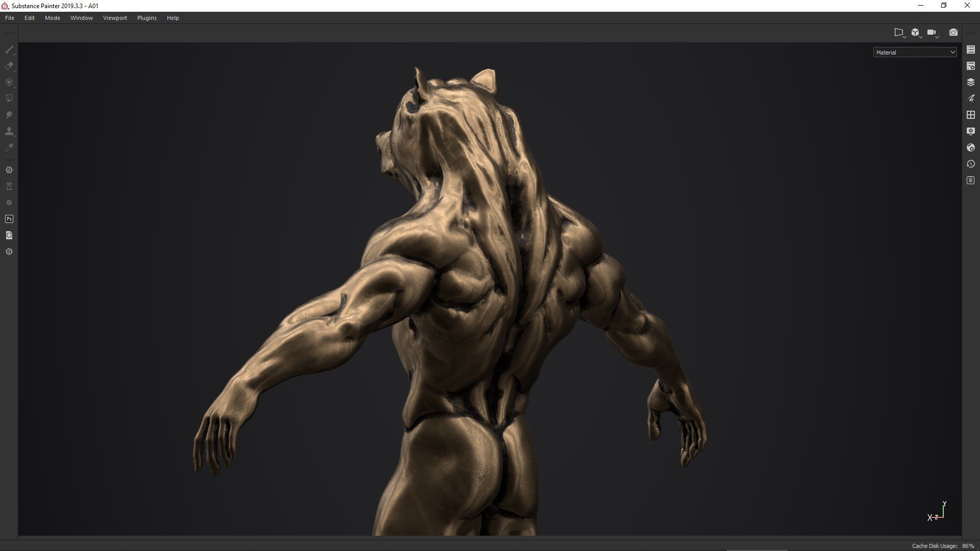Click the Resource Updater document icon

[x=9, y=235]
